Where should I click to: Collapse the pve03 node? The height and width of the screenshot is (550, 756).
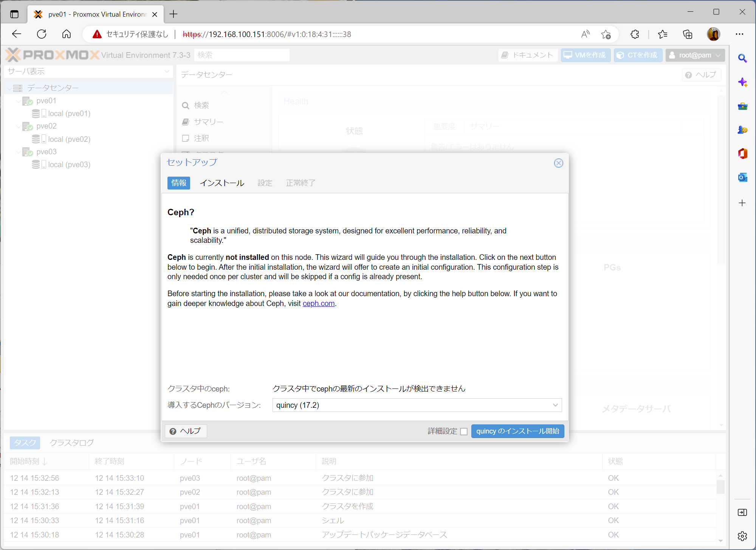(x=18, y=152)
